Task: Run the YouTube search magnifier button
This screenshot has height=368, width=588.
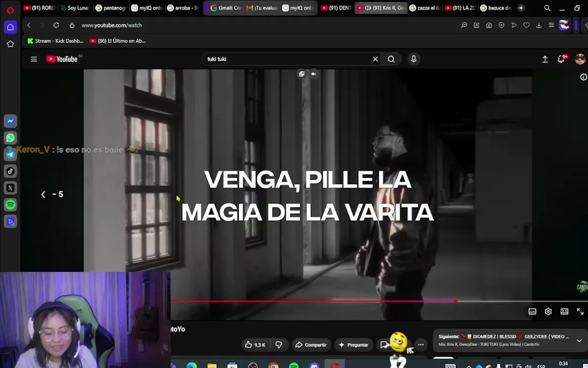Action: [x=391, y=59]
